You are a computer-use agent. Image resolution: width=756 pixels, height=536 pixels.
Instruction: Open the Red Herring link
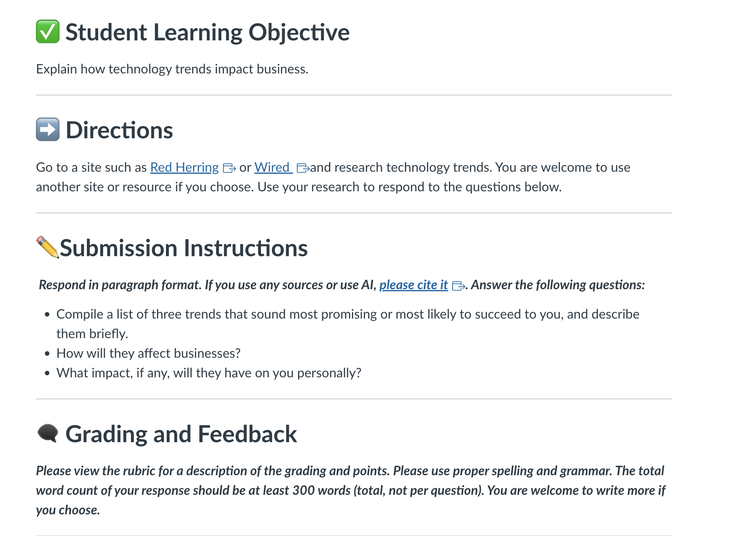pyautogui.click(x=184, y=167)
